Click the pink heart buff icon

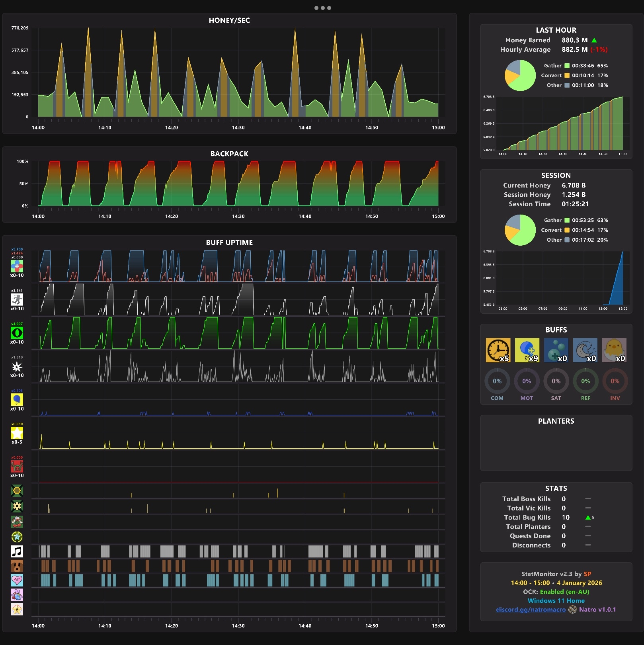[17, 580]
